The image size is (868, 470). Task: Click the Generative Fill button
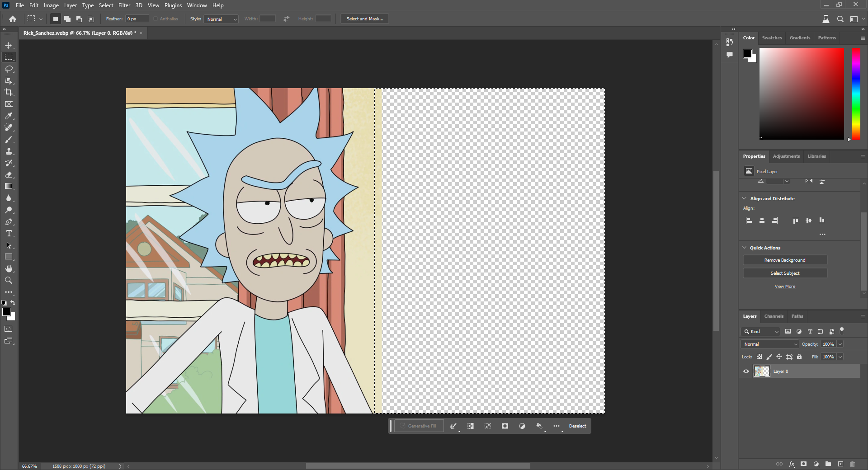pos(419,426)
